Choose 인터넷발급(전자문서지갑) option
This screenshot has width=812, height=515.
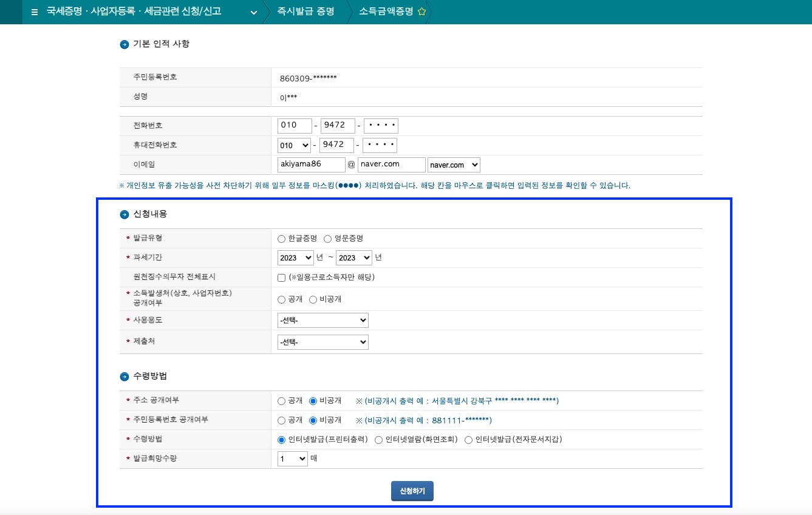tap(468, 440)
